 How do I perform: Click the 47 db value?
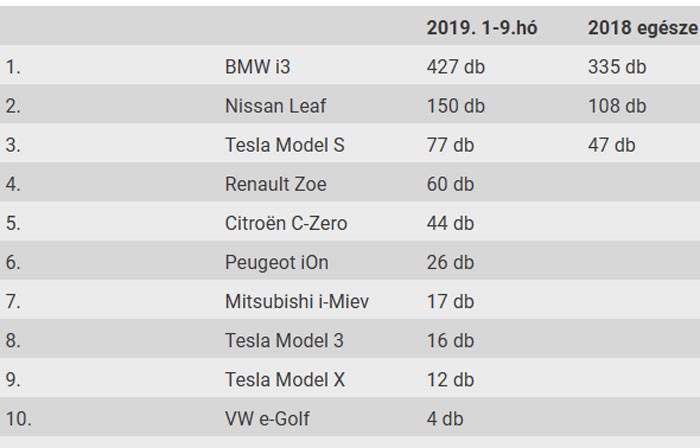(x=611, y=145)
